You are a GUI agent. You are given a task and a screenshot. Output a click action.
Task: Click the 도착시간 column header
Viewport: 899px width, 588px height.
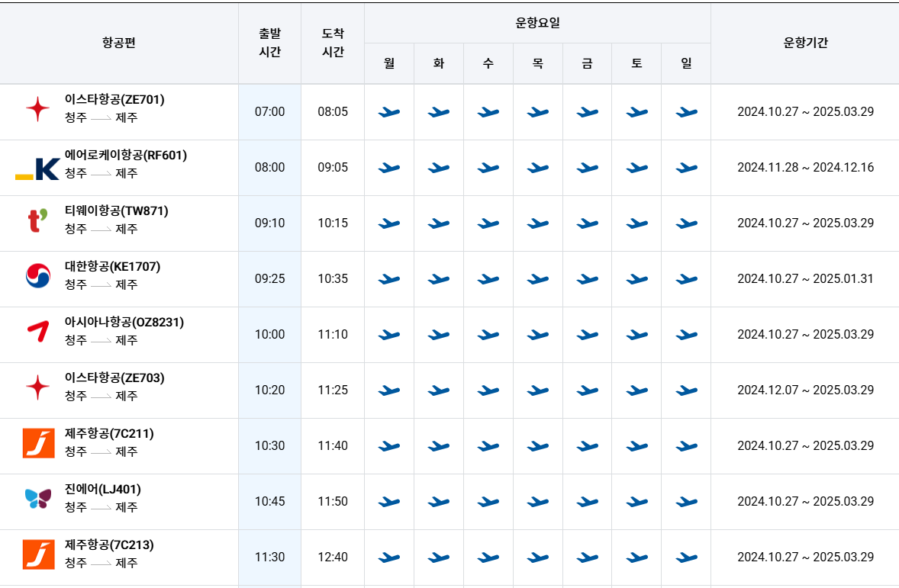(333, 43)
